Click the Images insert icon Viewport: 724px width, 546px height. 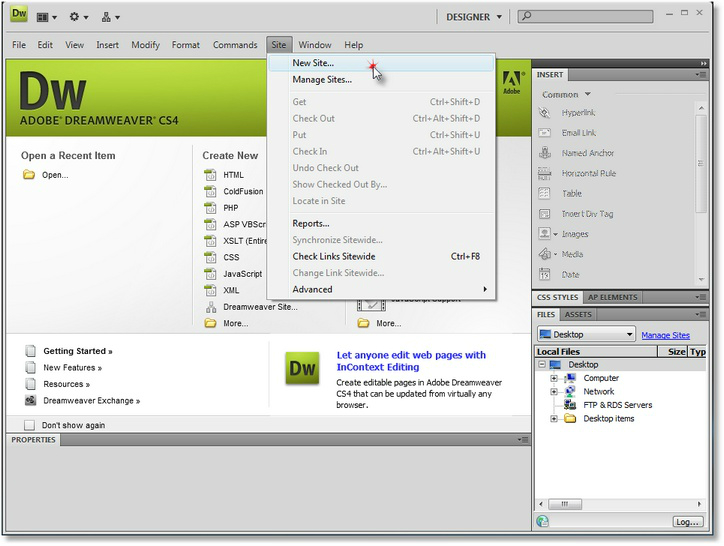(544, 234)
